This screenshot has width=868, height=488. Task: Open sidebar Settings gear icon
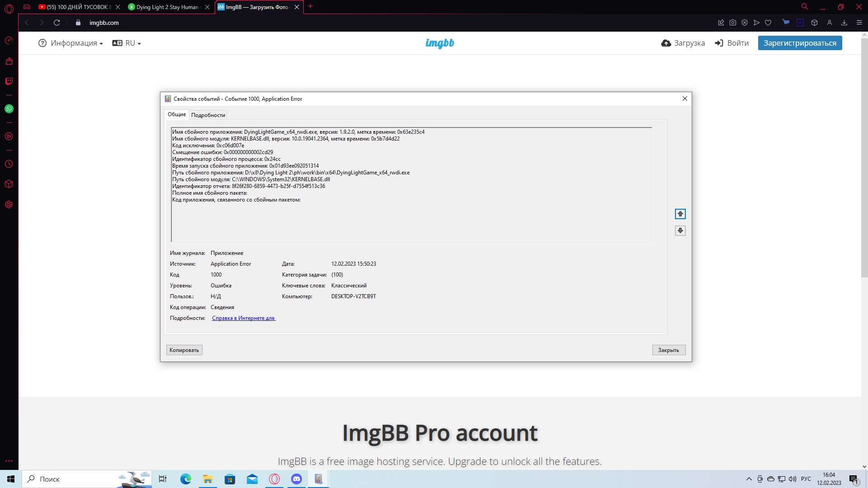coord(9,205)
